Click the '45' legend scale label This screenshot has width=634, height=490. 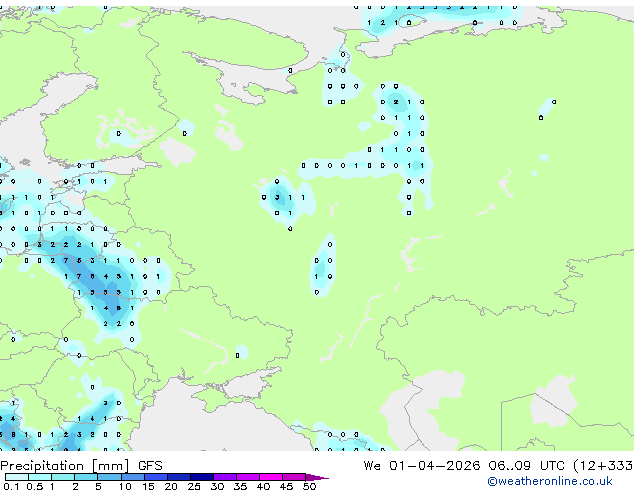coord(286,486)
